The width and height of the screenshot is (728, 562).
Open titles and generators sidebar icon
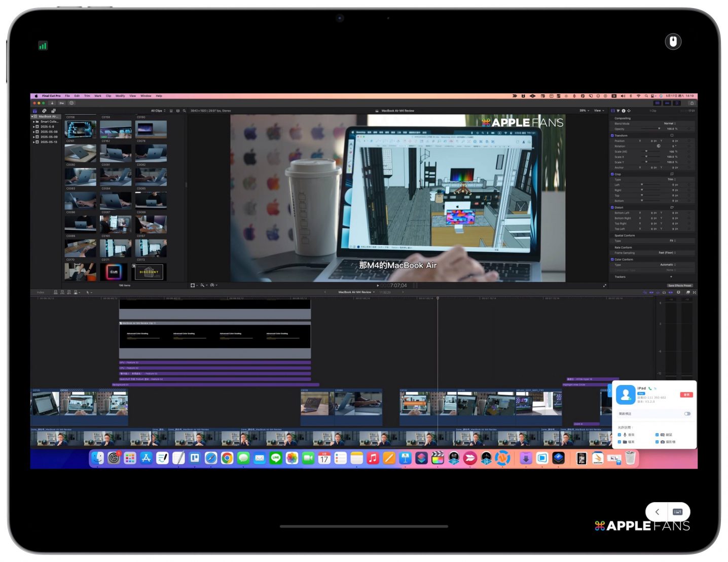pyautogui.click(x=53, y=111)
